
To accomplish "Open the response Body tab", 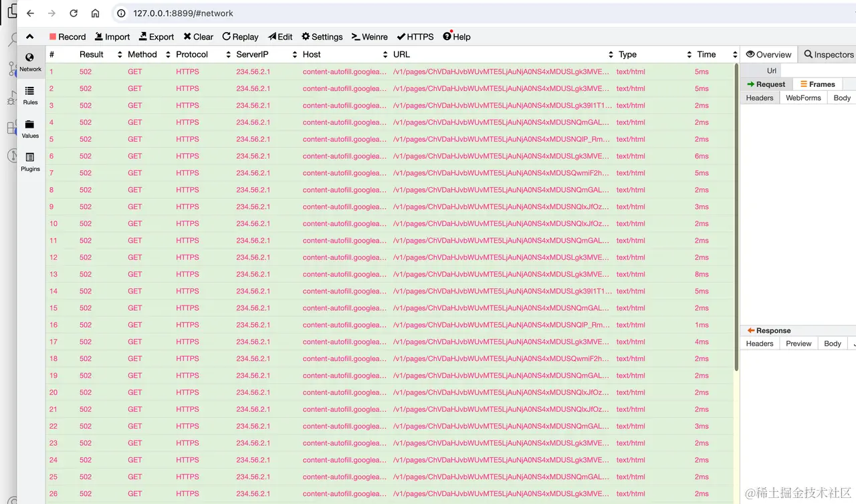I will coord(833,344).
